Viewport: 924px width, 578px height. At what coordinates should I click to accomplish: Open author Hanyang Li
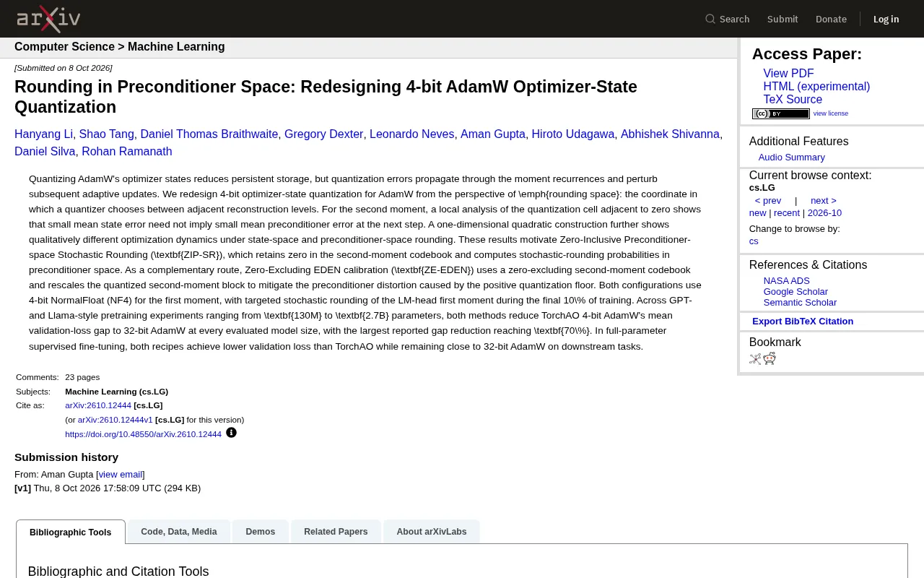pos(43,134)
